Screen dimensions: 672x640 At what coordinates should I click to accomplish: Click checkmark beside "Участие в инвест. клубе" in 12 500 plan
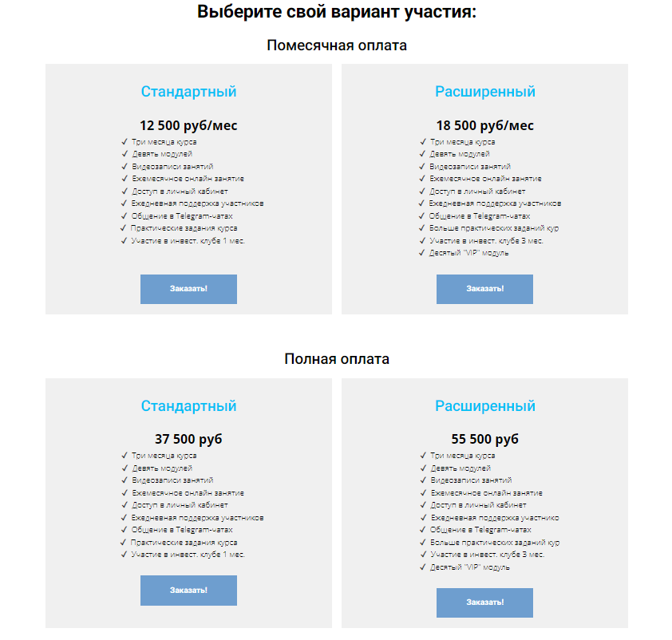tap(125, 240)
